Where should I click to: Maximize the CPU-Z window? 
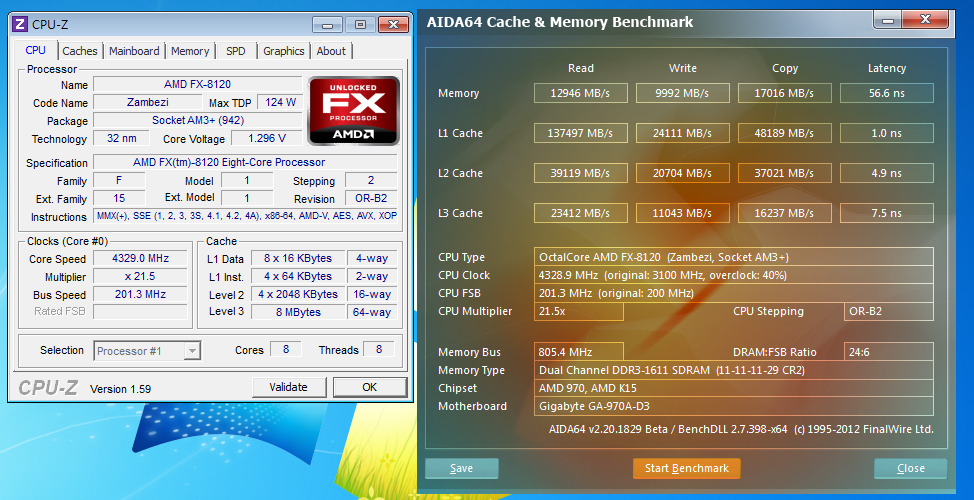pyautogui.click(x=360, y=25)
